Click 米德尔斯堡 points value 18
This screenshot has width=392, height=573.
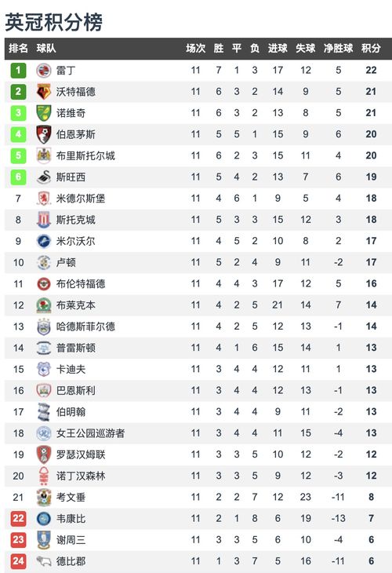pos(371,199)
